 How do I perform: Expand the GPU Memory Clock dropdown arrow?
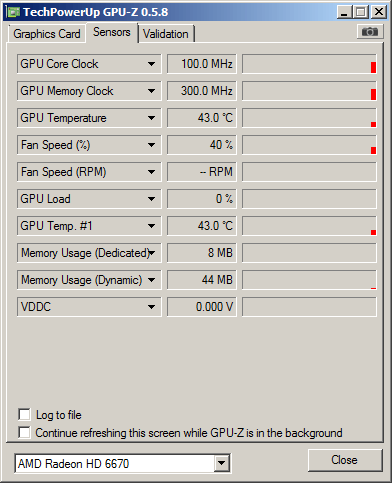pos(151,91)
